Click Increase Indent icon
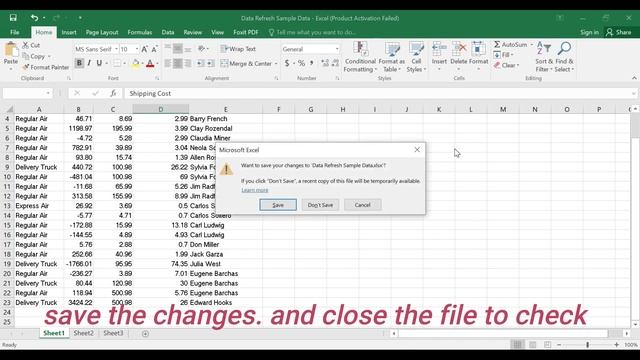 [210, 63]
